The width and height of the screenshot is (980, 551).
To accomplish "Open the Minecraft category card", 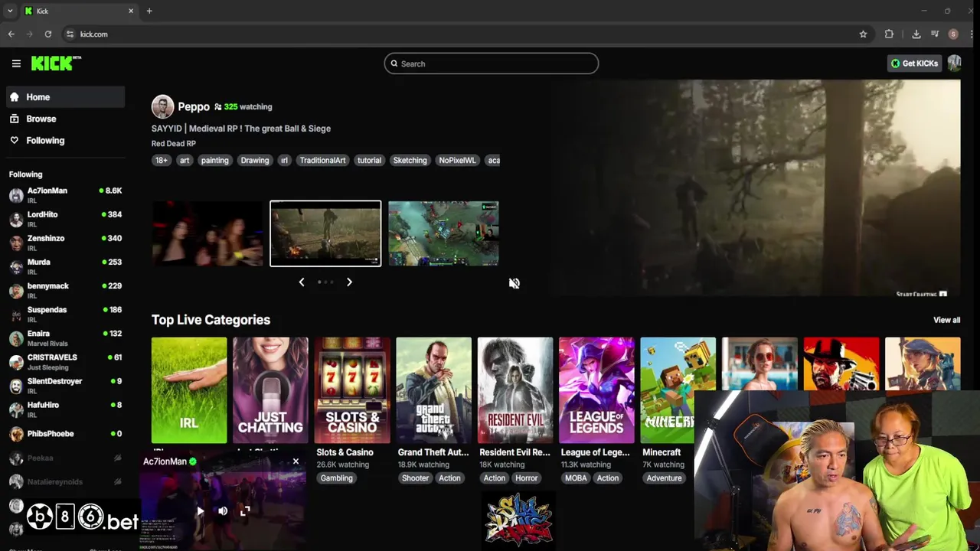I will [678, 390].
